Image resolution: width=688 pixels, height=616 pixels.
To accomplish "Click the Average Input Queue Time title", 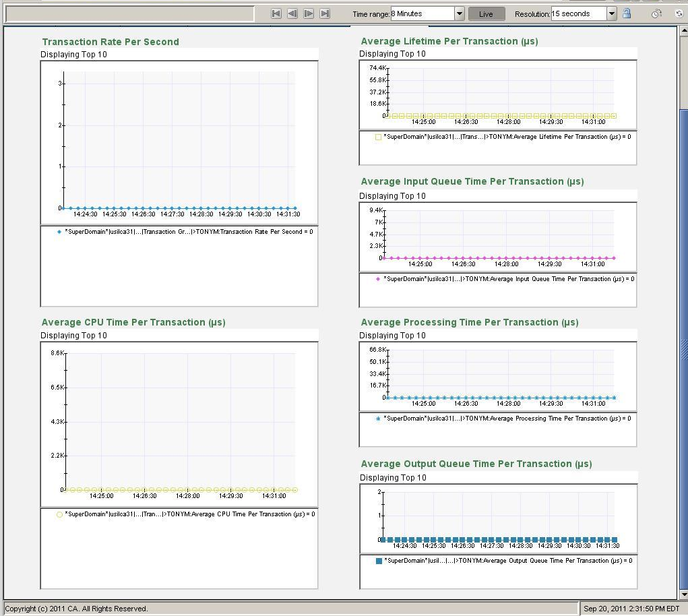I will point(472,182).
